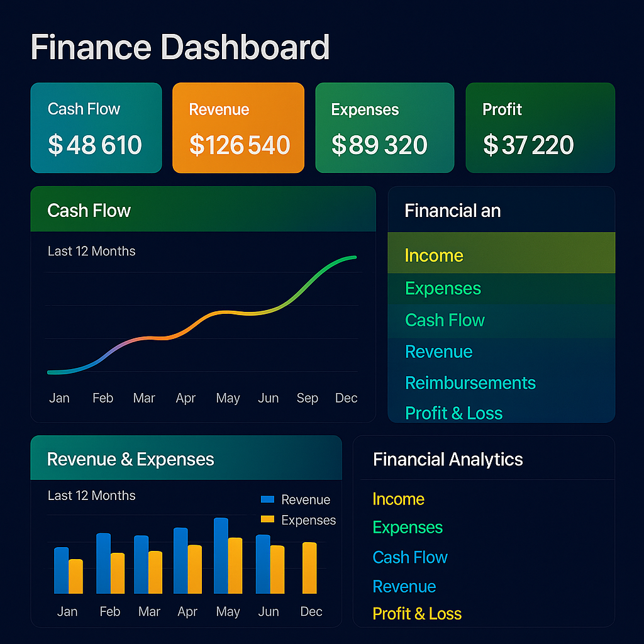The width and height of the screenshot is (644, 644).
Task: Click yellow Profit & Loss under Financial Analytics
Action: (x=417, y=614)
